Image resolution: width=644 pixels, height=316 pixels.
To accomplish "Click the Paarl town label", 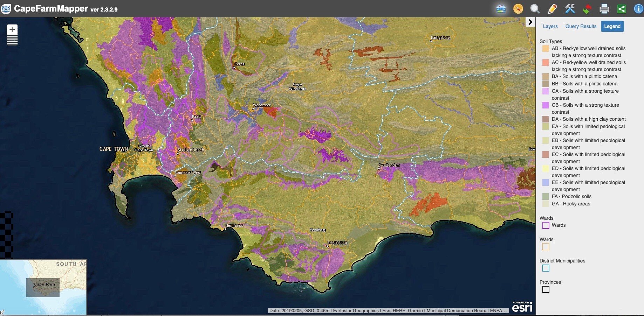I will [196, 117].
